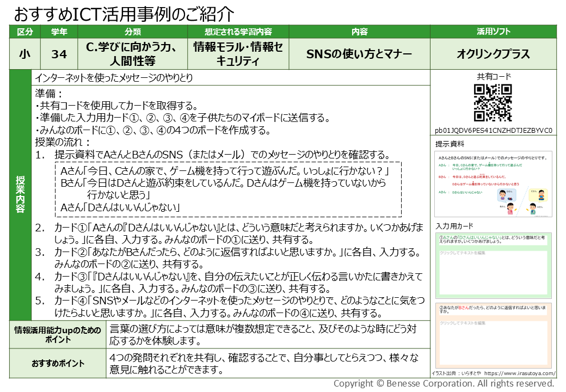
Task: Select the Aさん character illustration
Action: click(533, 209)
